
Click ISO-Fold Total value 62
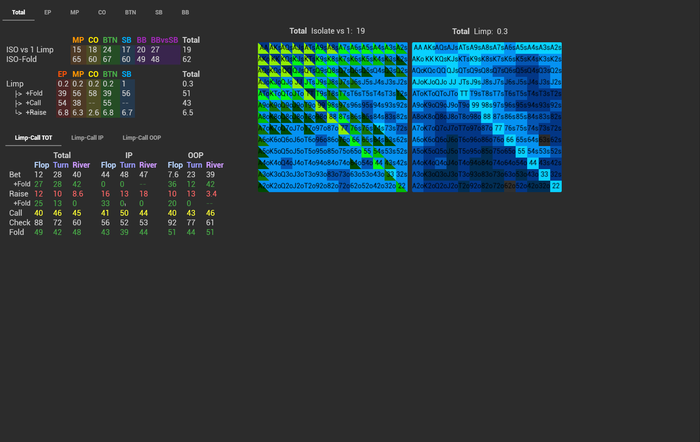[187, 59]
